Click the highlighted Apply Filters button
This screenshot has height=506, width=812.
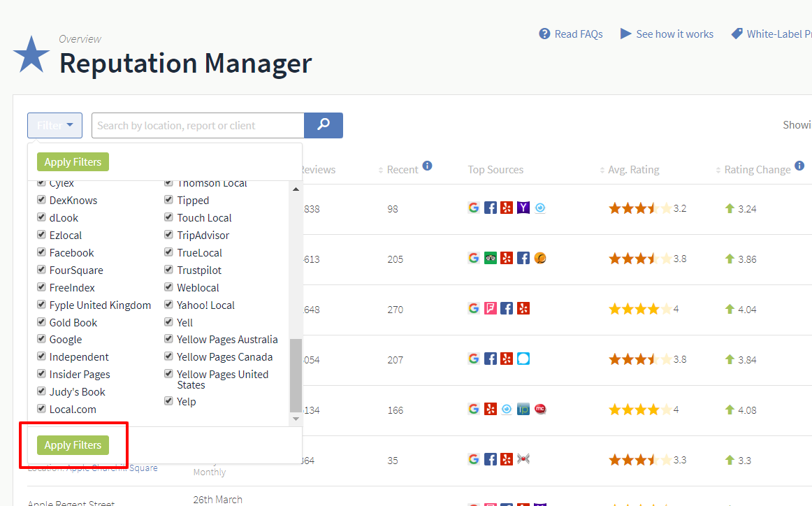[73, 445]
